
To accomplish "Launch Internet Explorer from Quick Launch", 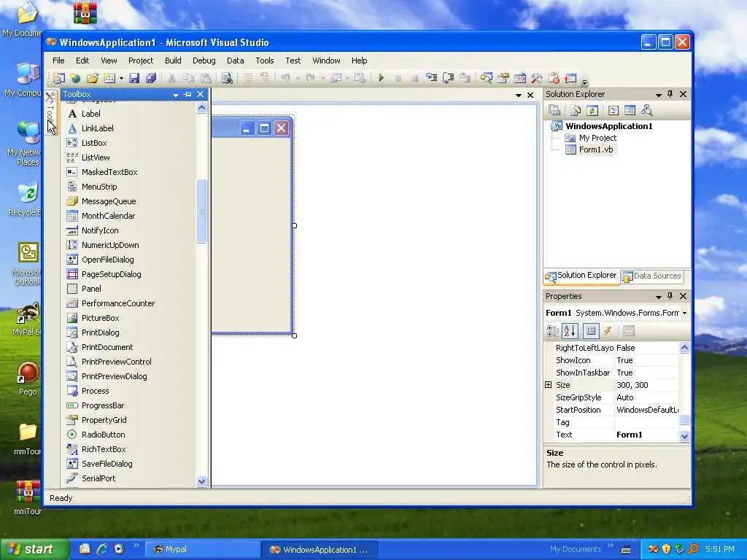I will (x=102, y=549).
